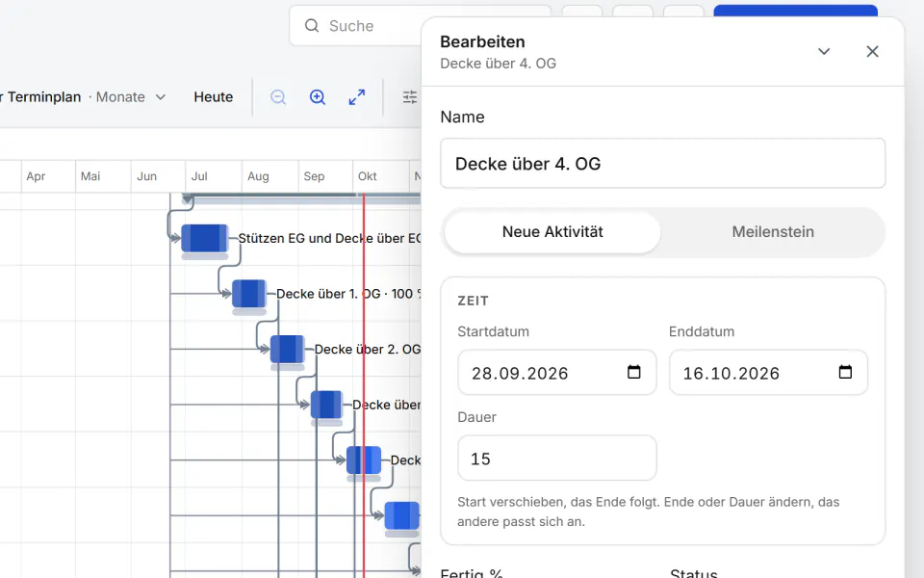This screenshot has width=924, height=578.
Task: Click the Name input field
Action: tap(662, 164)
